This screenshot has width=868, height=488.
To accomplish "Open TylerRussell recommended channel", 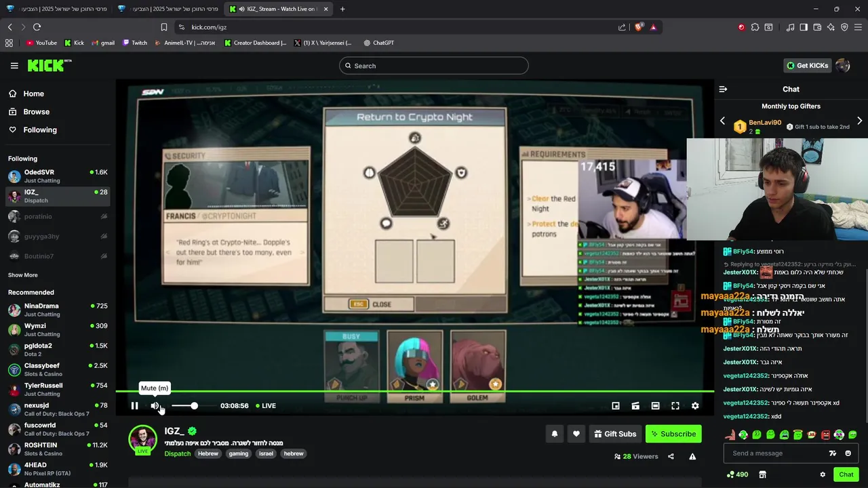I will coord(58,389).
